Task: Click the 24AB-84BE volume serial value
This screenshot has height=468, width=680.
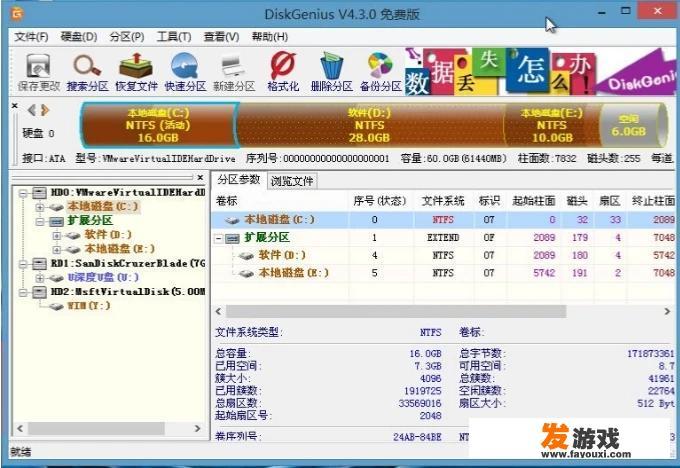Action: pyautogui.click(x=417, y=437)
